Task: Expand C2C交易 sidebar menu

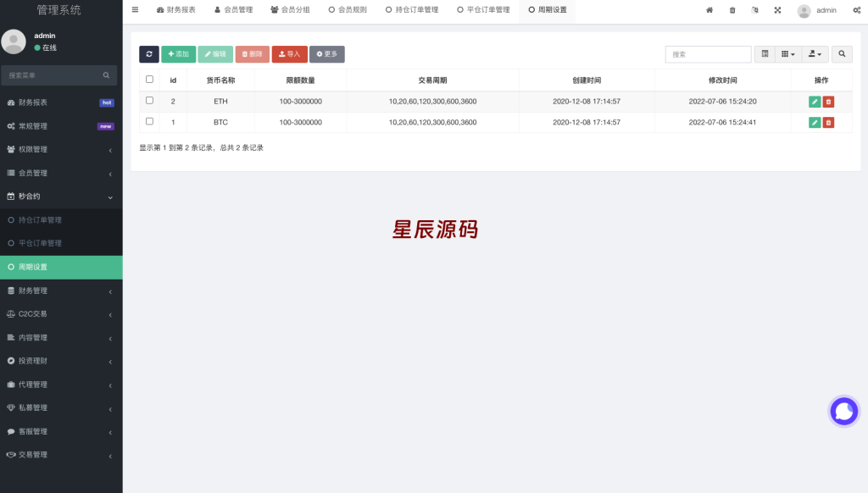Action: click(x=61, y=314)
